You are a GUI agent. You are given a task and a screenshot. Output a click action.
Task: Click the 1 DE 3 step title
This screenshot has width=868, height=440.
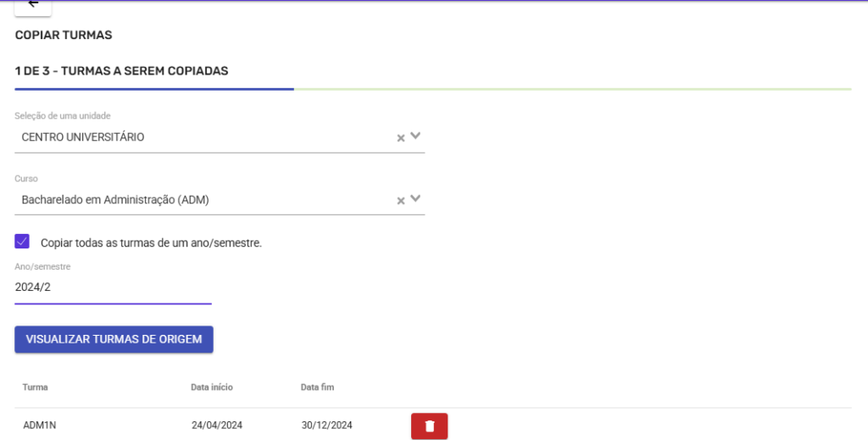[x=122, y=71]
